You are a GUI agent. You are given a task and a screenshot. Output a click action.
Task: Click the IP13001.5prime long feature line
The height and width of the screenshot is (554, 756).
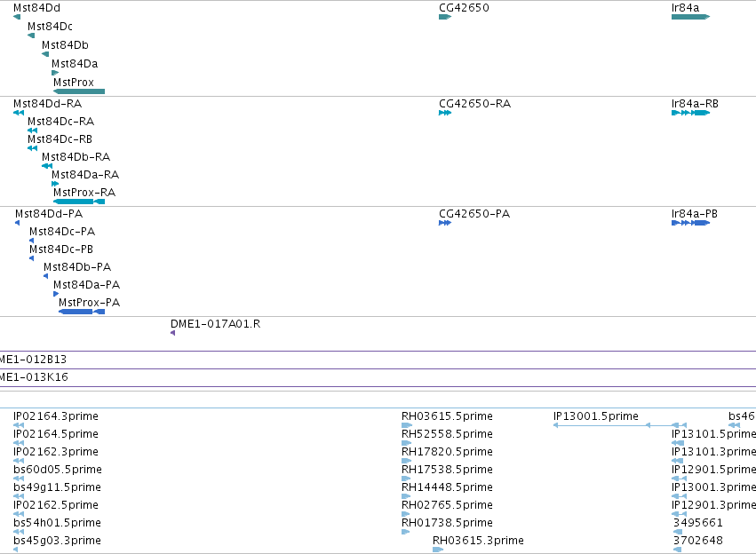620,425
